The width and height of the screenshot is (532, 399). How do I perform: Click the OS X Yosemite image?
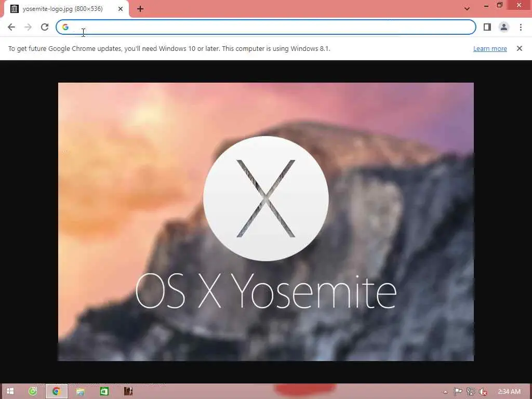[x=265, y=221]
